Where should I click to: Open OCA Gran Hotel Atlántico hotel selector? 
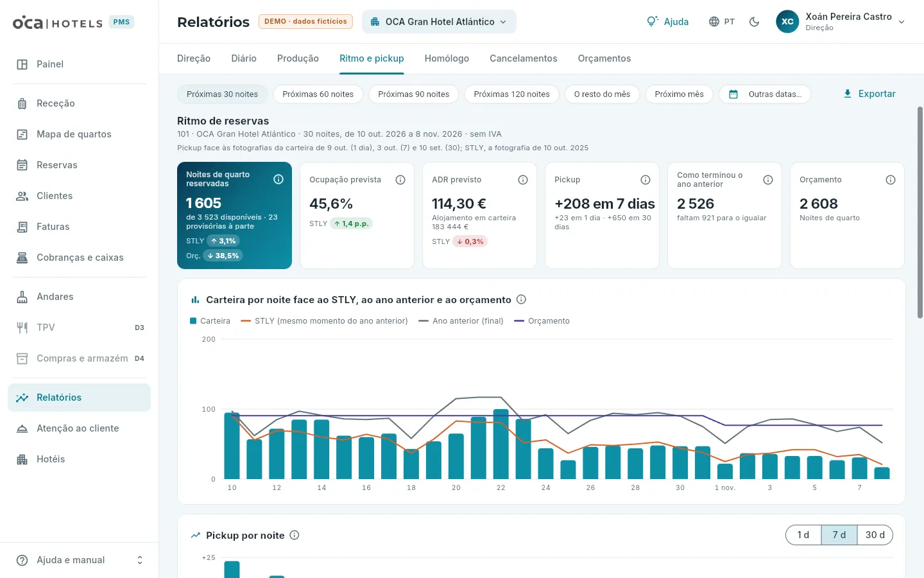pos(439,22)
